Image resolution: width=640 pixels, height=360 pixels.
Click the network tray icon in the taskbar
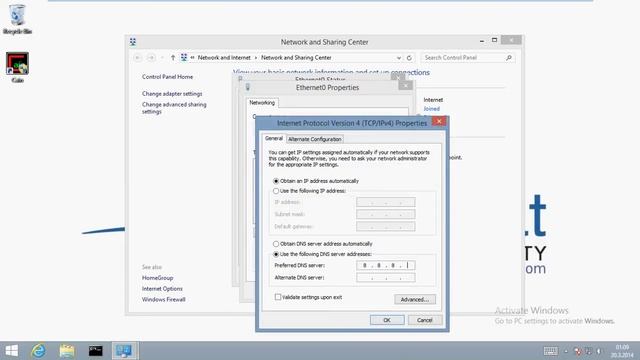tap(588, 351)
